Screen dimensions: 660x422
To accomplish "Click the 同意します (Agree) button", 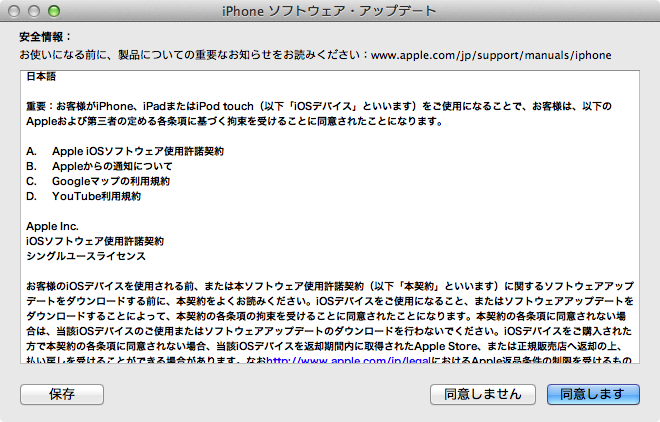I will click(593, 394).
